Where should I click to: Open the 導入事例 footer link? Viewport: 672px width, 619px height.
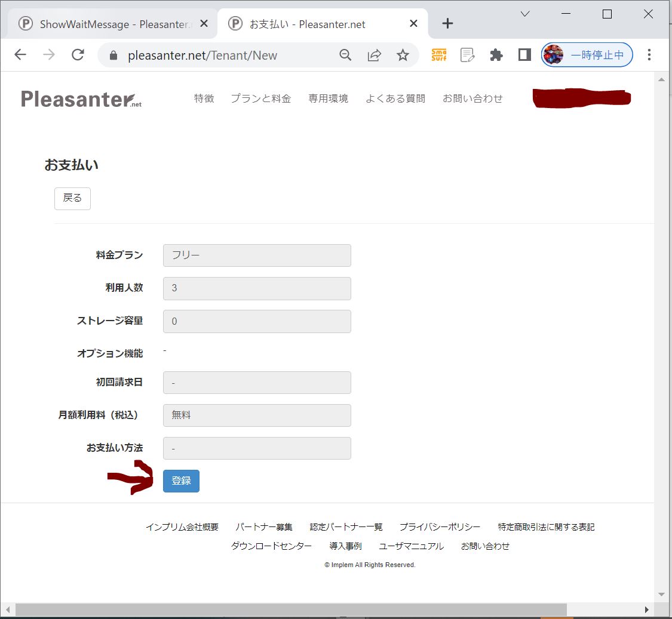345,546
